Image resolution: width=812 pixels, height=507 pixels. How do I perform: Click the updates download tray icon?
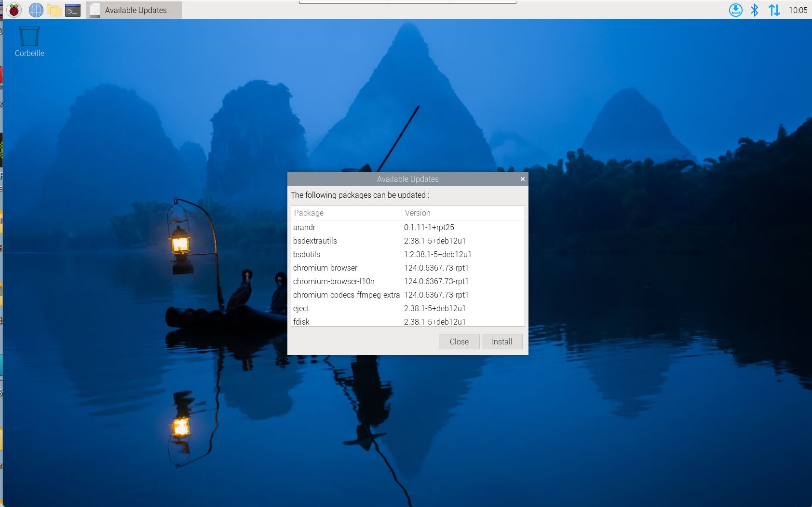(x=735, y=10)
